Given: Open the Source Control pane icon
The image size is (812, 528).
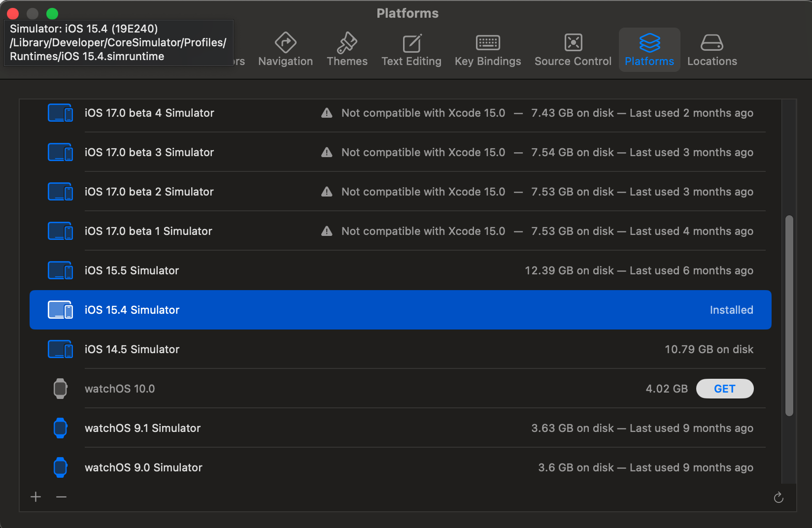Looking at the screenshot, I should (x=573, y=43).
